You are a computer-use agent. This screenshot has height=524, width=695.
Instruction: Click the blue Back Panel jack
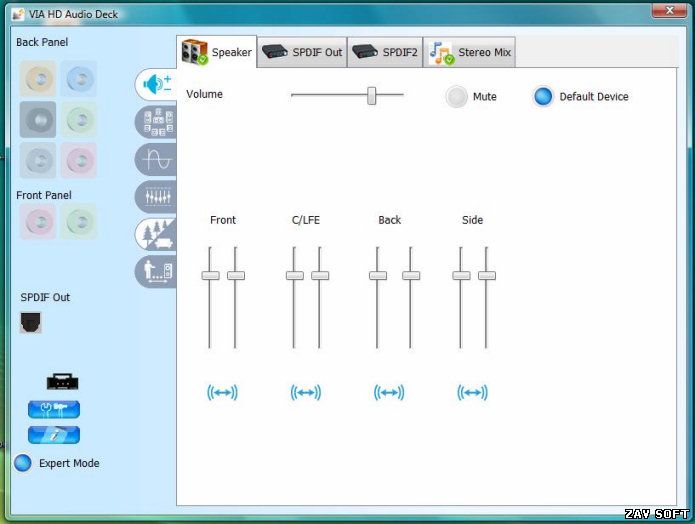(x=79, y=79)
